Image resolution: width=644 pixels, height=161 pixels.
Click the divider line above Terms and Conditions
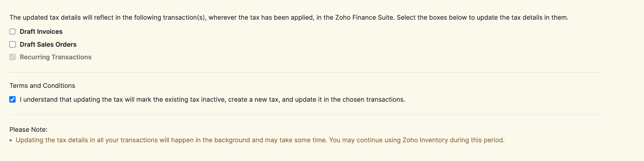click(x=306, y=72)
